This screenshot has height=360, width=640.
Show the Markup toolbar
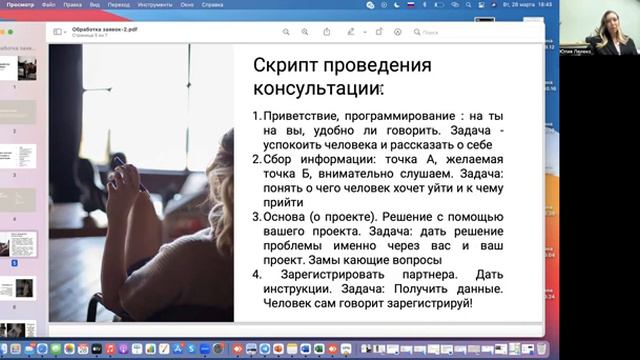point(398,32)
